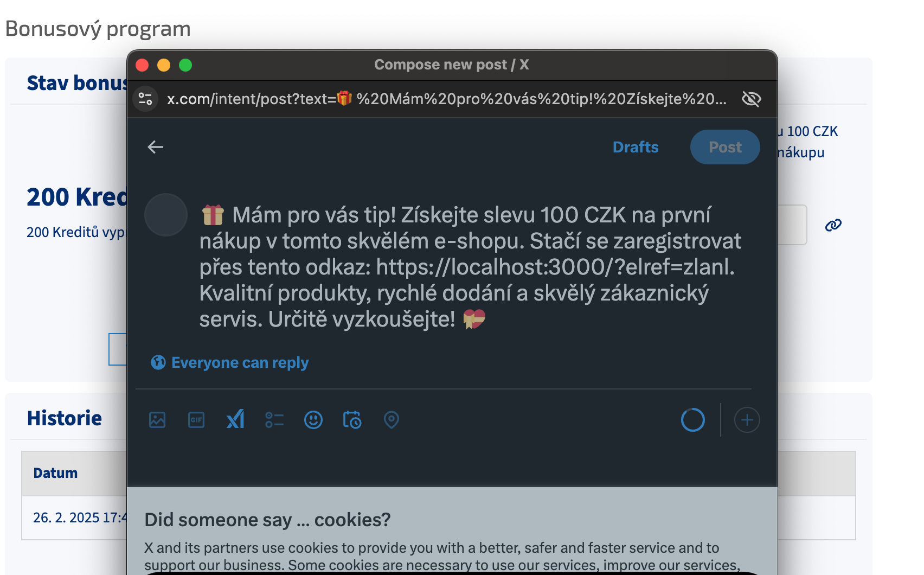The width and height of the screenshot is (924, 575).
Task: Click the character count progress circle
Action: click(x=692, y=420)
